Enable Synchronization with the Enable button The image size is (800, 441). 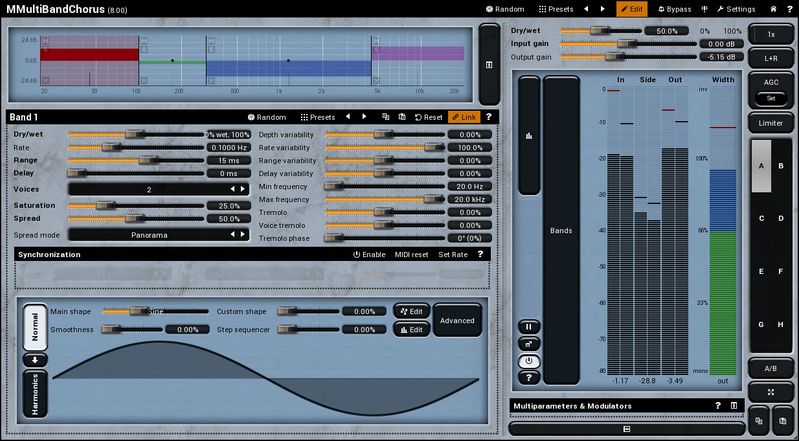369,254
